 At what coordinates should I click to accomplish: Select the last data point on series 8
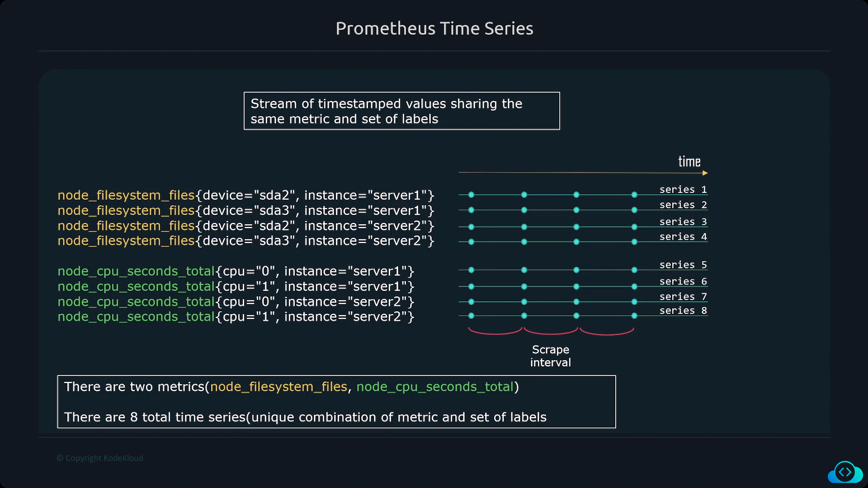(634, 316)
